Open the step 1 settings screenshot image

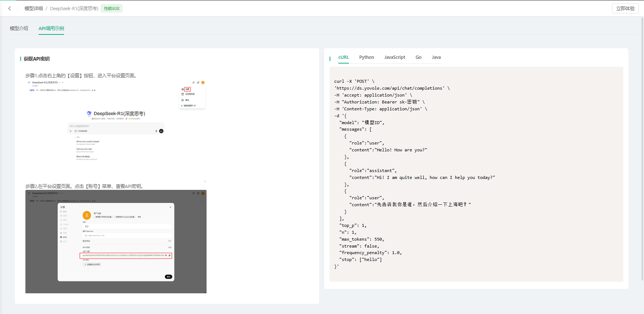point(116,131)
